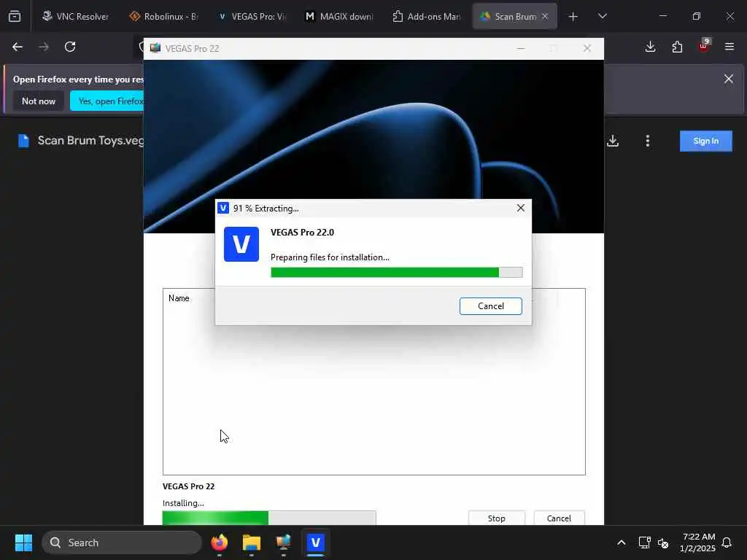The width and height of the screenshot is (747, 560).
Task: Click the VEGAS Pro 22 installer title bar icon
Action: click(155, 48)
